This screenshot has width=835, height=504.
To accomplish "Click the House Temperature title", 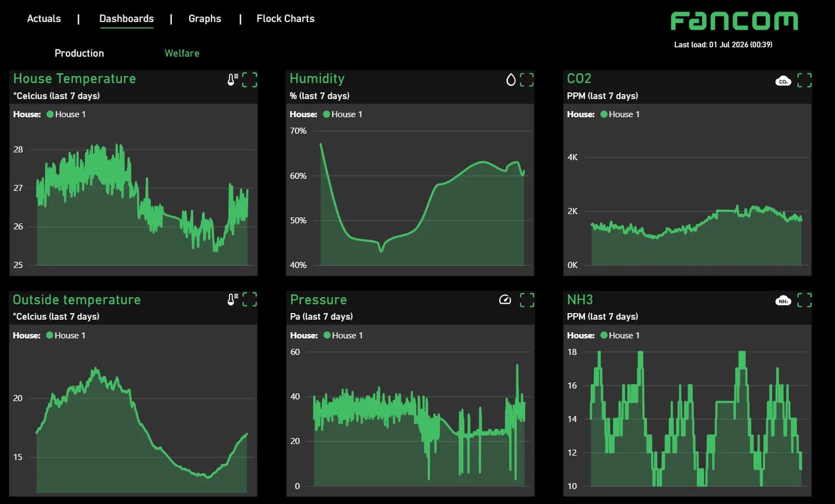I will tap(74, 79).
